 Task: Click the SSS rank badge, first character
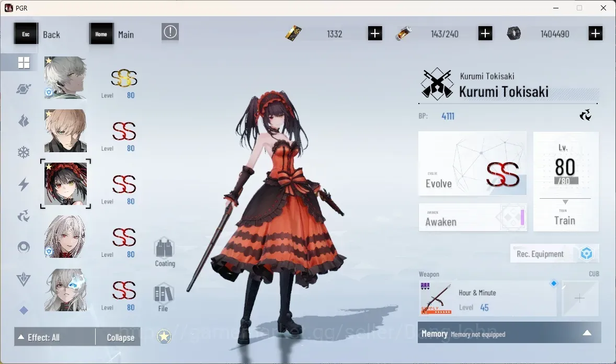click(124, 78)
